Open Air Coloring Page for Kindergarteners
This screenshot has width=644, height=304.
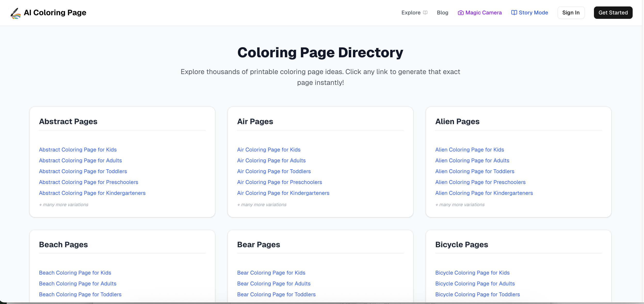point(283,193)
